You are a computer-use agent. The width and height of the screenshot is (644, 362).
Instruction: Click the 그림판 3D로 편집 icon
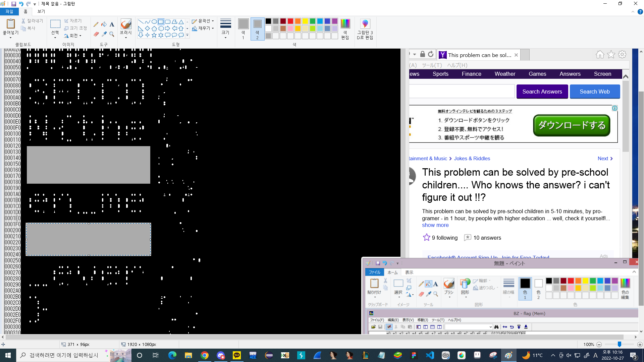[x=365, y=29]
